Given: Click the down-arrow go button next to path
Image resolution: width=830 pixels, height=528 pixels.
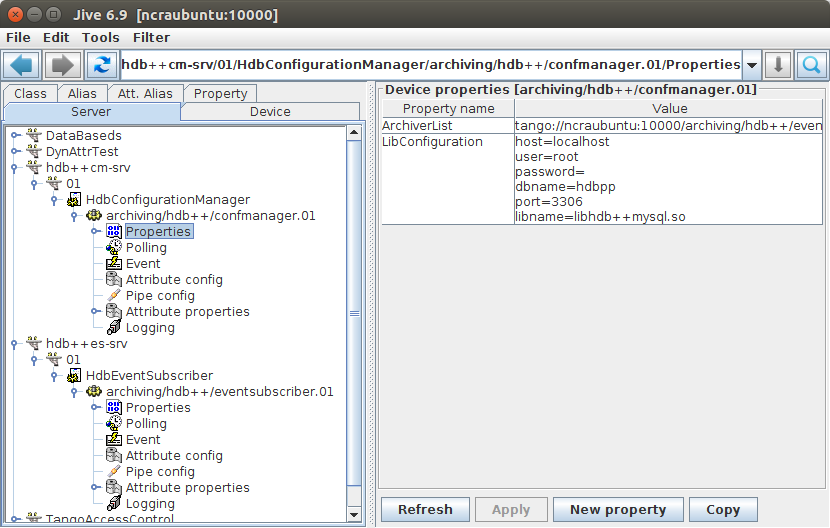Looking at the screenshot, I should click(x=778, y=65).
